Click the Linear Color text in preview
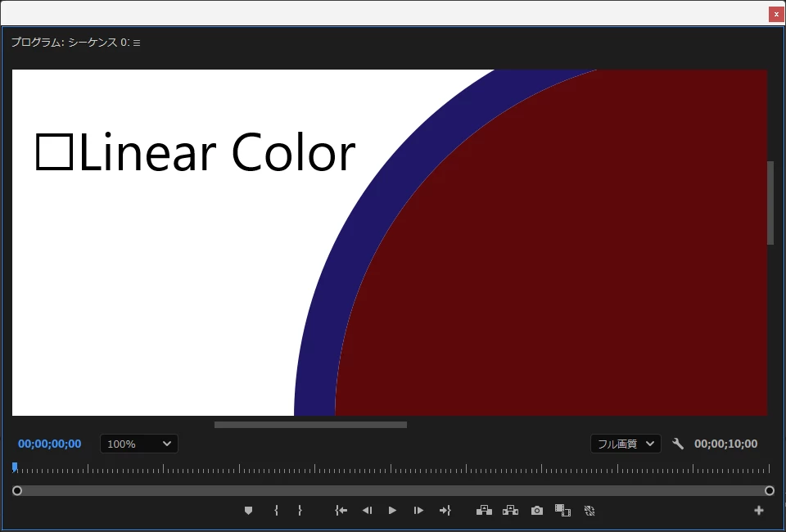 coord(216,151)
